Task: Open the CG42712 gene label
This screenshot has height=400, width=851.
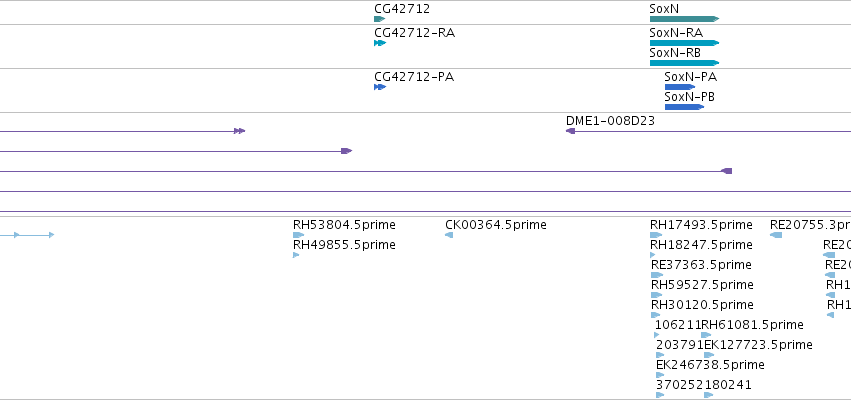Action: pyautogui.click(x=402, y=8)
